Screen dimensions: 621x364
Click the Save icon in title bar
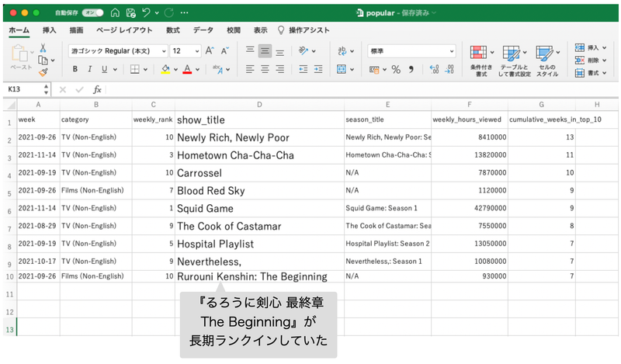point(130,12)
